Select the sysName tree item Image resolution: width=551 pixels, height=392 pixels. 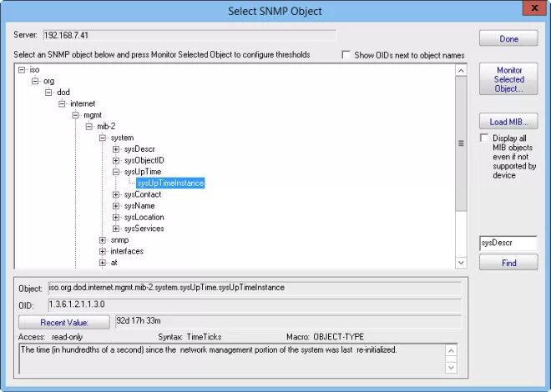click(139, 206)
